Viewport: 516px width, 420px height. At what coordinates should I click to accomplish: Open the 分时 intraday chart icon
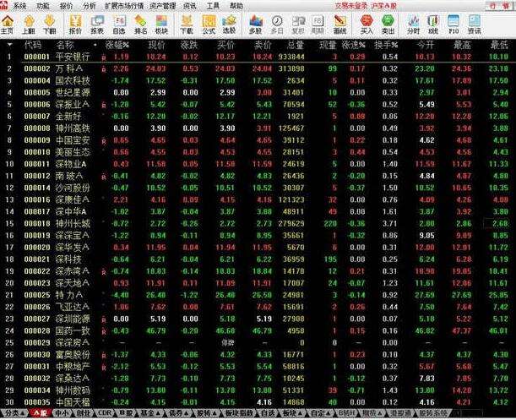click(413, 25)
